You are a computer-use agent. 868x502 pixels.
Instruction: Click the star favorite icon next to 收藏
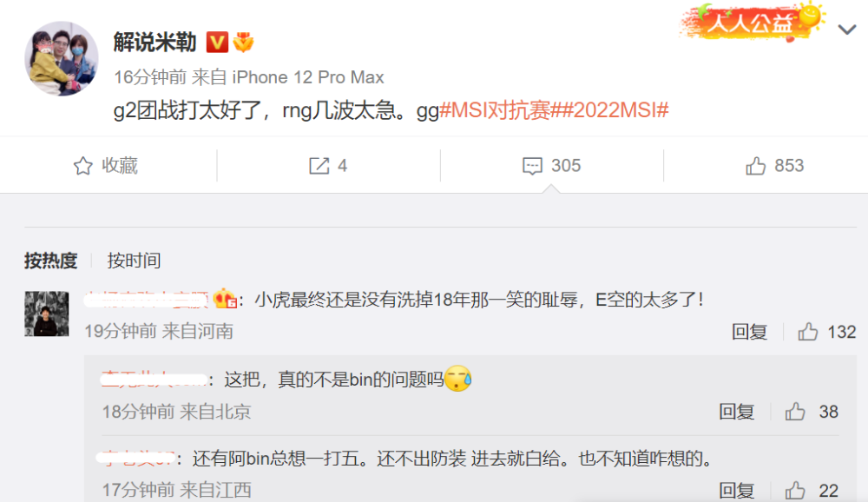coord(83,166)
